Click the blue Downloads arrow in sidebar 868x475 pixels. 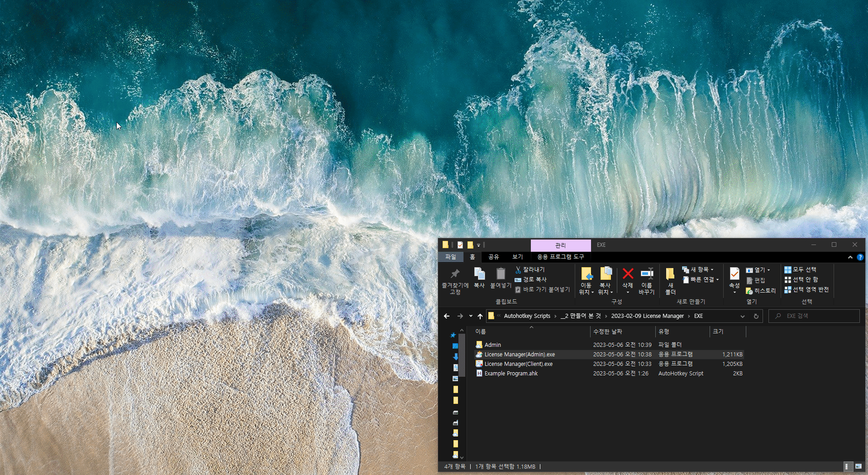click(x=456, y=357)
